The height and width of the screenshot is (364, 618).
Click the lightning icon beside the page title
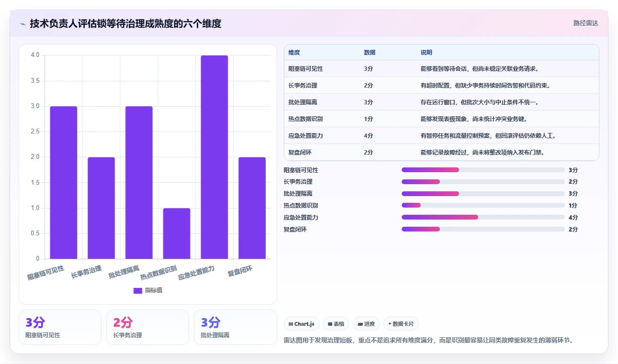(x=22, y=24)
